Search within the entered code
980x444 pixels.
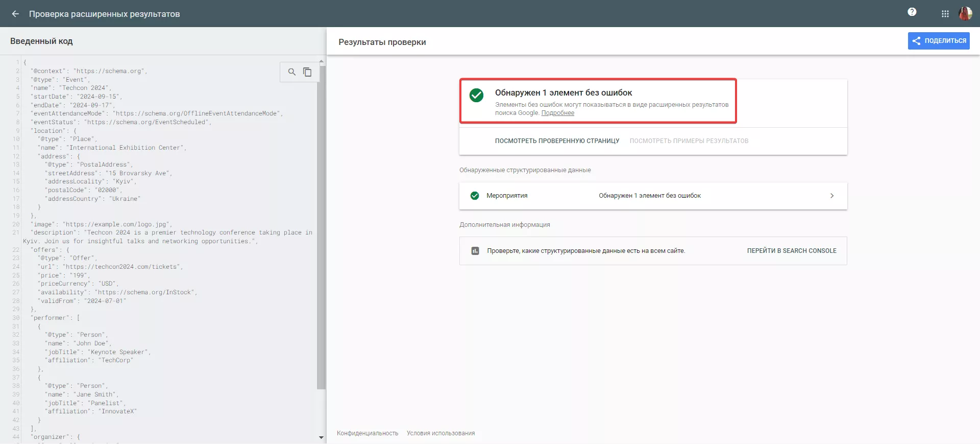(x=292, y=72)
